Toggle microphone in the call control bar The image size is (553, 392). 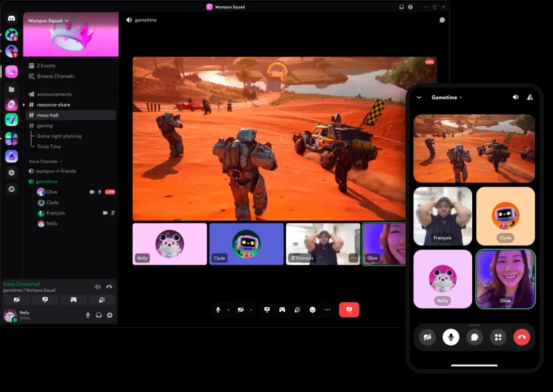[218, 310]
